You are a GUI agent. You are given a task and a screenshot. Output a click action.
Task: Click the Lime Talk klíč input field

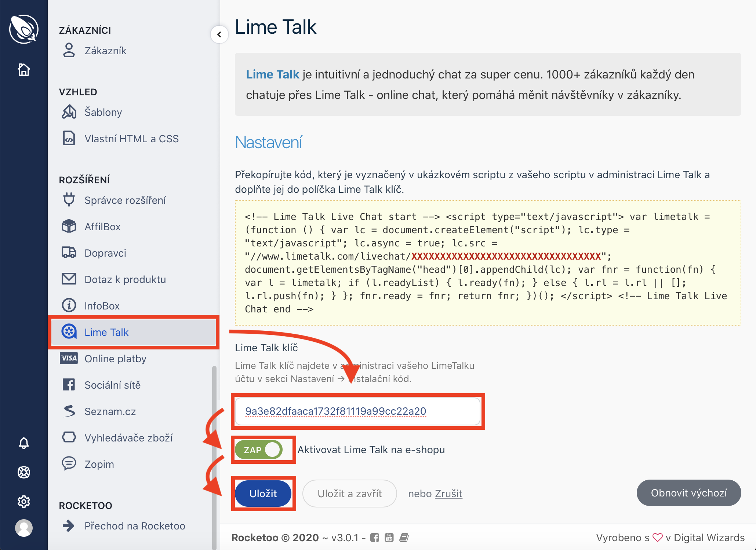[x=357, y=411]
